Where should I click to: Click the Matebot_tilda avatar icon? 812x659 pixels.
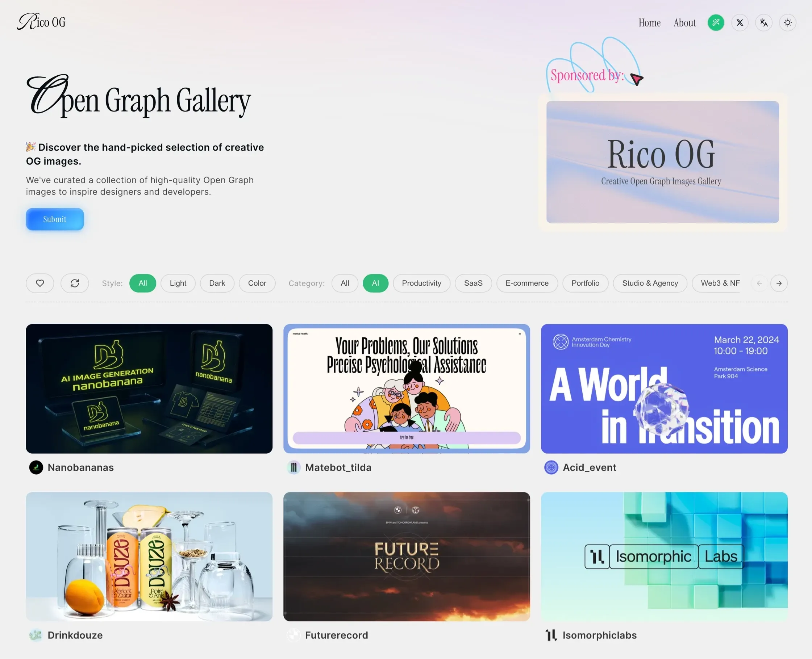tap(293, 467)
